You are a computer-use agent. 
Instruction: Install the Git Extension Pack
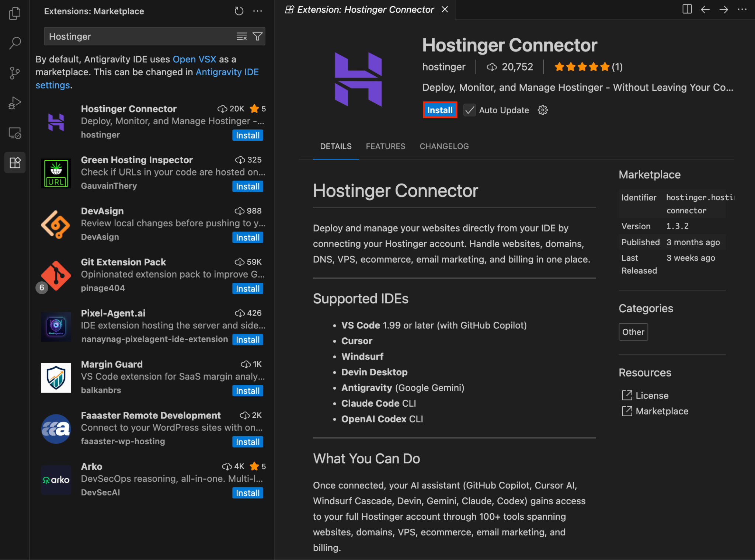(247, 289)
